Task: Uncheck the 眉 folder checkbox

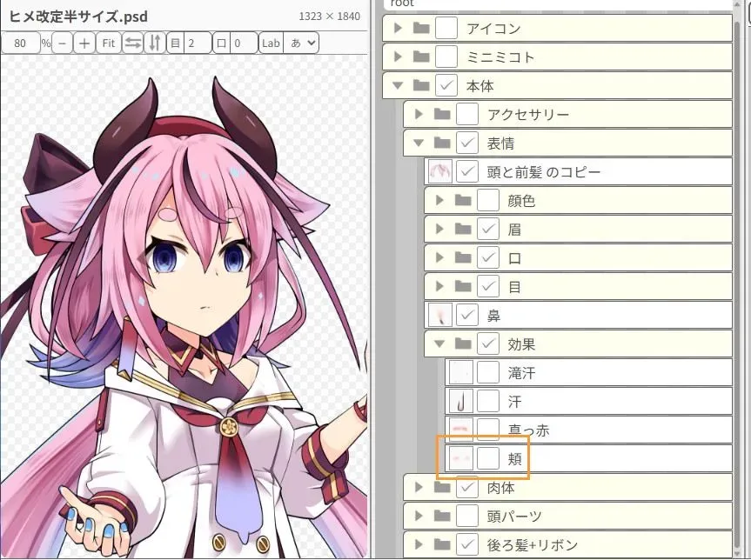Action: coord(488,230)
